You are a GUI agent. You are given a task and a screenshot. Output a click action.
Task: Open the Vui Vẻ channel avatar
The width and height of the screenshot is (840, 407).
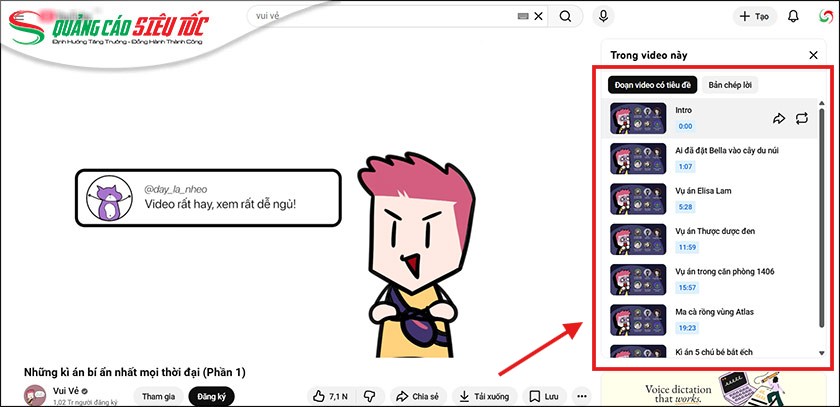click(35, 395)
